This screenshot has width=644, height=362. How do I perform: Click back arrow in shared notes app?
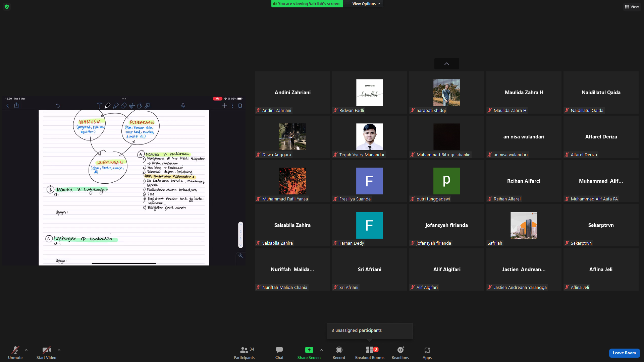[x=8, y=106]
